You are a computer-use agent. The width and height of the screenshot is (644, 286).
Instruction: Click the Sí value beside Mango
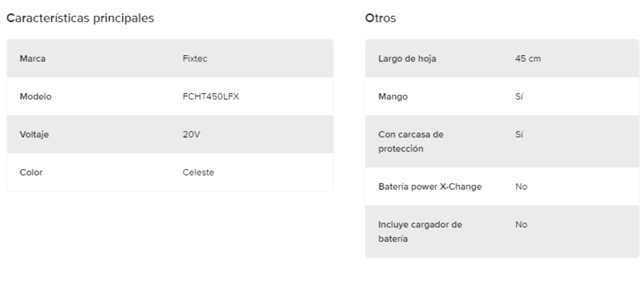519,97
